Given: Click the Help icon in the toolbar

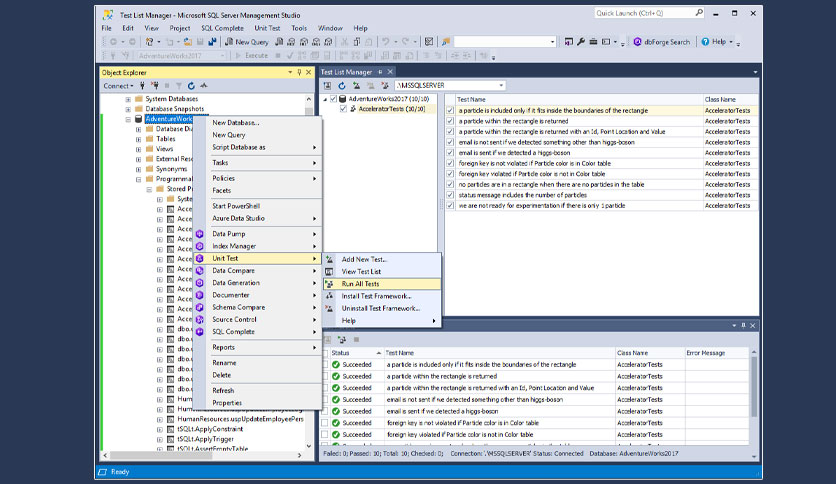Looking at the screenshot, I should tap(705, 42).
